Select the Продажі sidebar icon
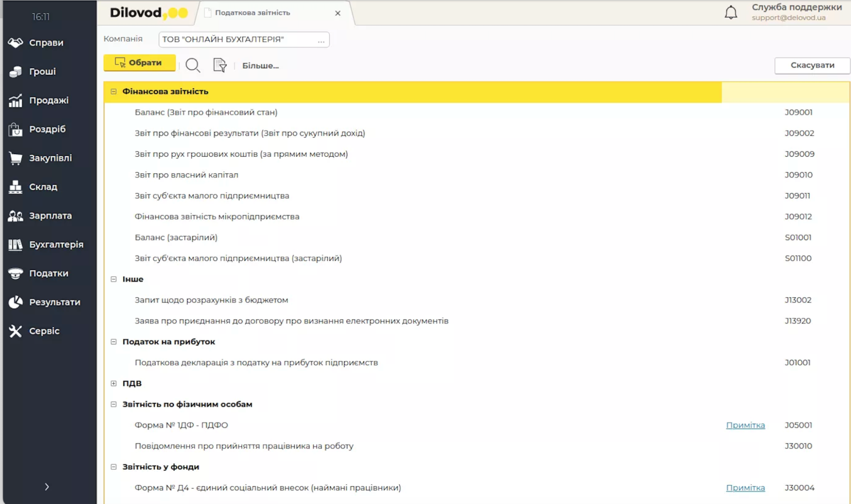 coord(48,100)
